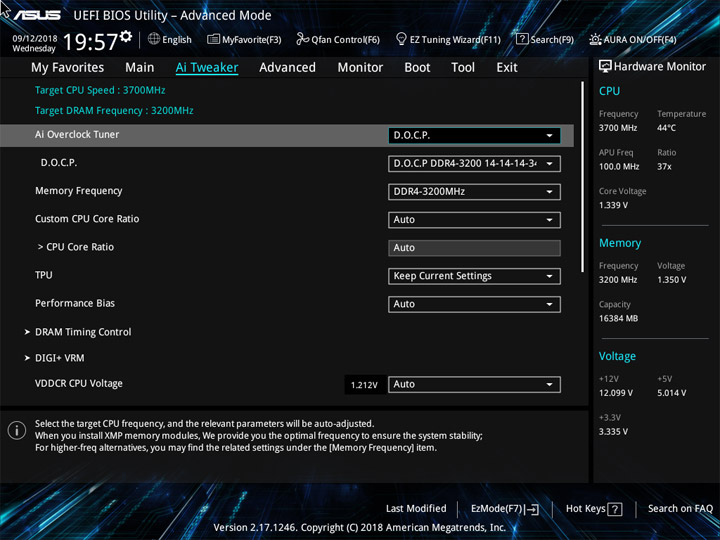The width and height of the screenshot is (720, 540).
Task: Click the memory Voltage 1.350 V value
Action: tap(671, 280)
